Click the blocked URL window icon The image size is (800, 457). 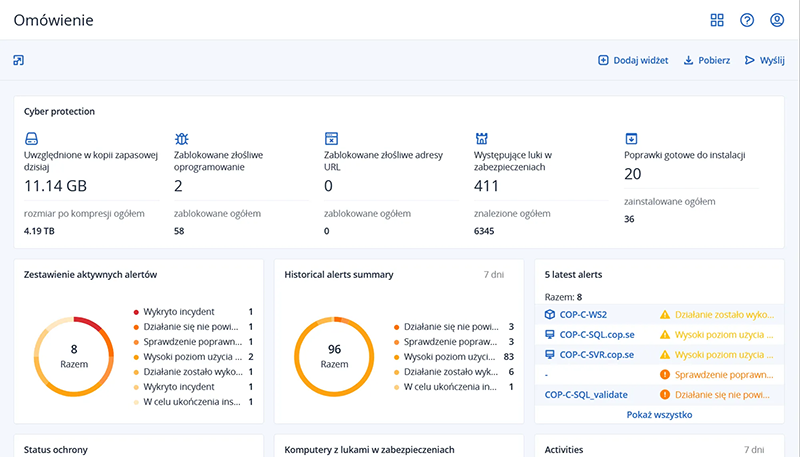tap(331, 139)
